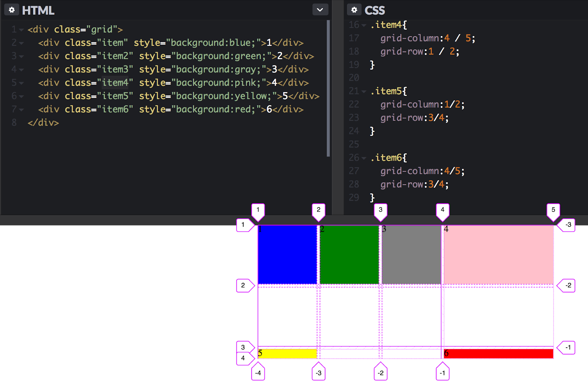Select the pink grid item 4
588x384 pixels.
click(498, 255)
